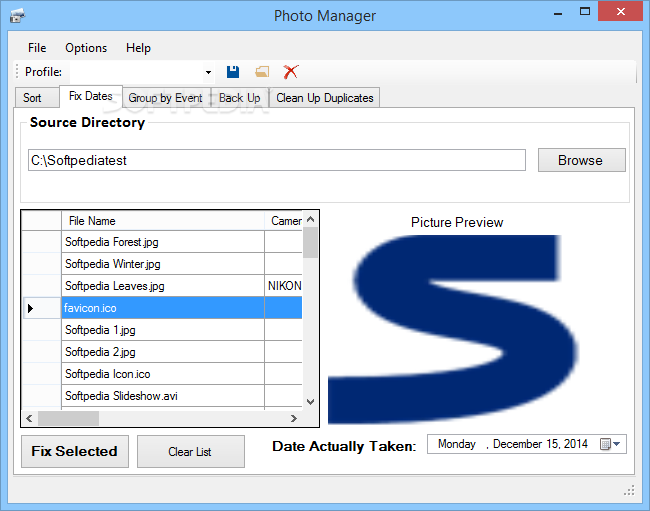
Task: Select the Softpedia Forest.jpg row
Action: (162, 242)
